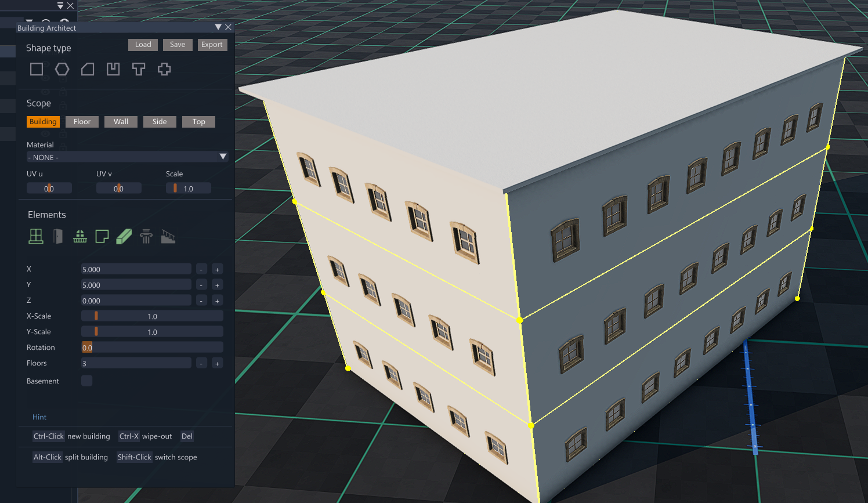
Task: Click the Del shortcut label
Action: tap(187, 436)
